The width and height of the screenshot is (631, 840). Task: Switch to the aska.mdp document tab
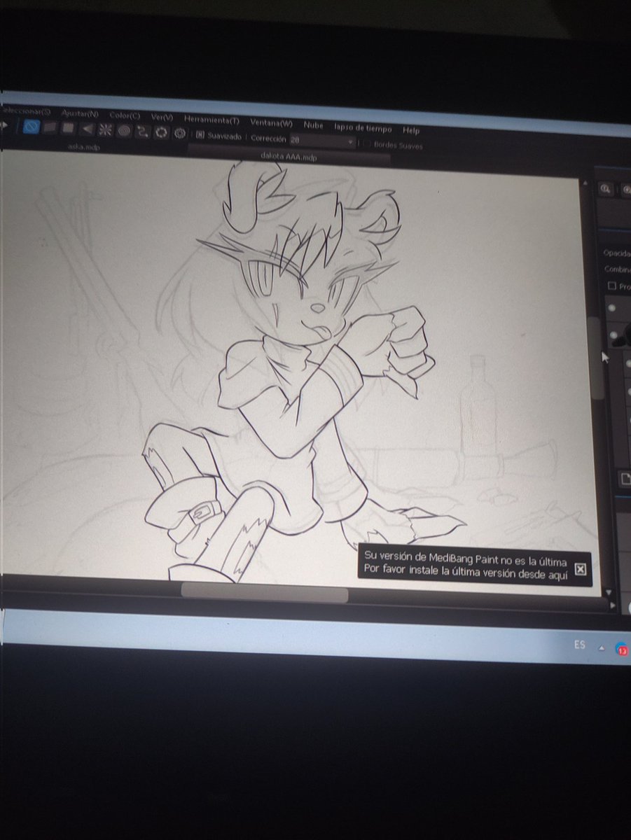pyautogui.click(x=85, y=147)
